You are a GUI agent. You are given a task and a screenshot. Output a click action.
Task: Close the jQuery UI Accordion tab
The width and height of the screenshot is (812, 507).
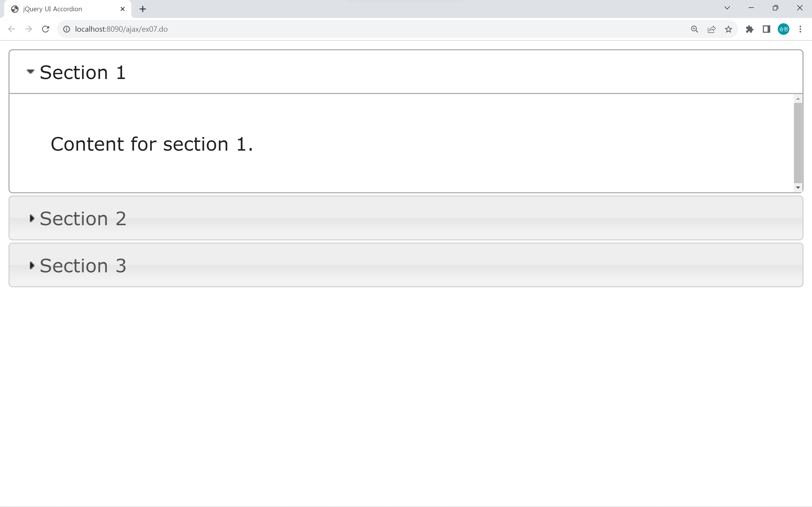[122, 9]
